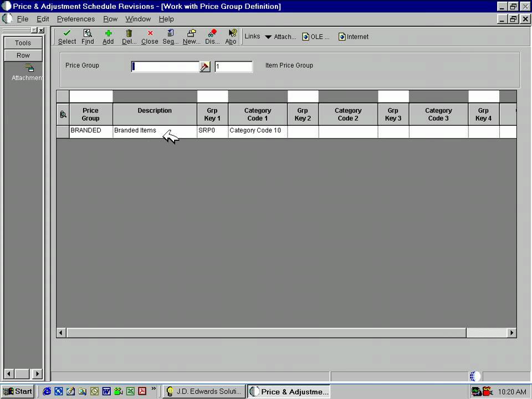This screenshot has height=399, width=532.
Task: Click the Tools sidebar button
Action: 23,43
